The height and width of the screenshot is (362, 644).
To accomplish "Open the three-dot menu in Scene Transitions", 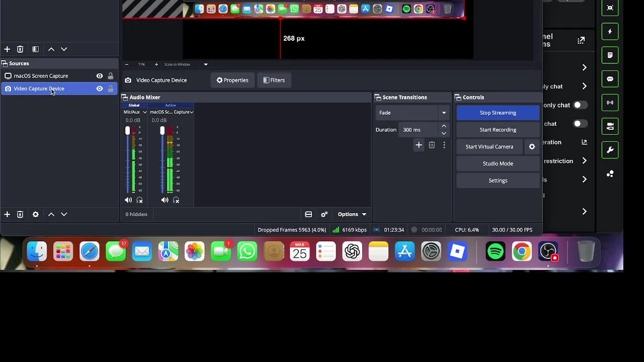I will [444, 145].
